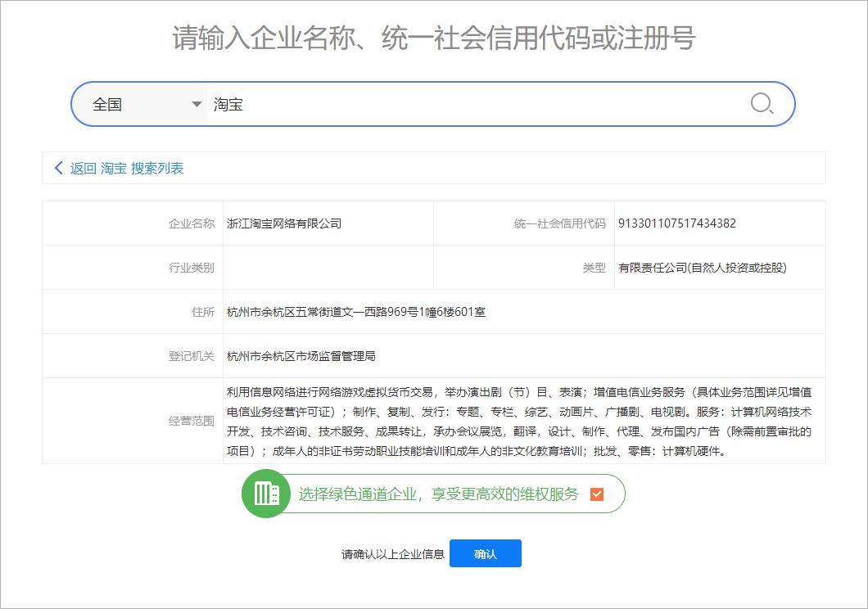Screen dimensions: 868x609
Task: Click the back chevron arrow before 返回
Action: (57, 168)
